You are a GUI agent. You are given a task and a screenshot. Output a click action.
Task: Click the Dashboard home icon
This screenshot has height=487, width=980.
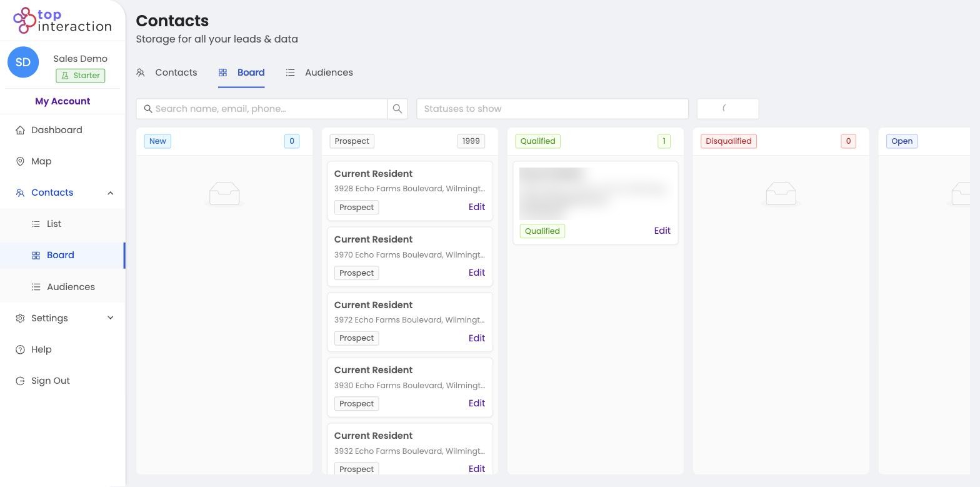point(20,130)
